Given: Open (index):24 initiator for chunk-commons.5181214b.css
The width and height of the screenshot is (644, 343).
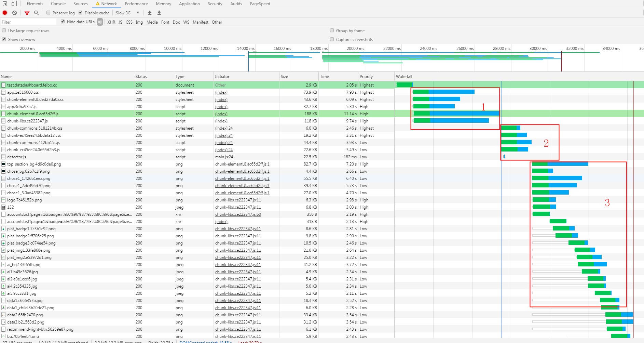Looking at the screenshot, I should [x=224, y=128].
